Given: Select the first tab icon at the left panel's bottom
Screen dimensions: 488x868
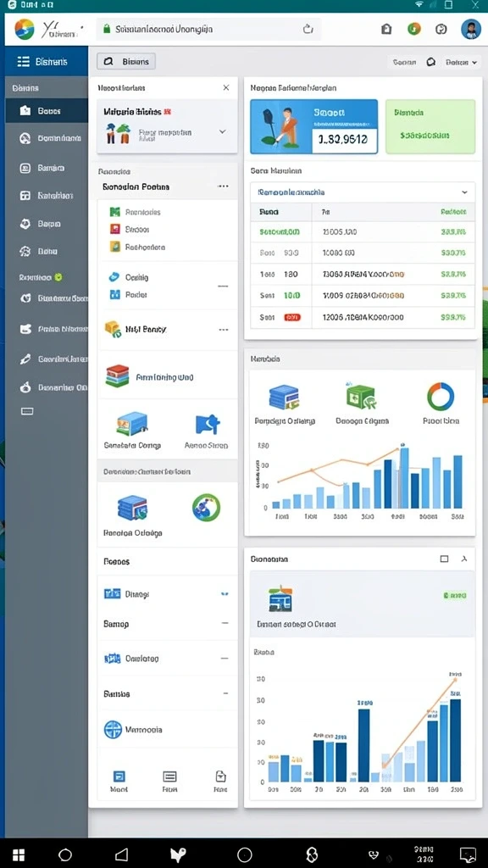Looking at the screenshot, I should click(x=119, y=781).
